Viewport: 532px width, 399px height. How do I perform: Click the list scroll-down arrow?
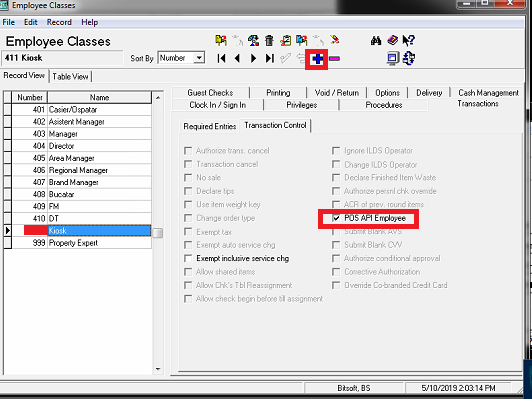158,369
